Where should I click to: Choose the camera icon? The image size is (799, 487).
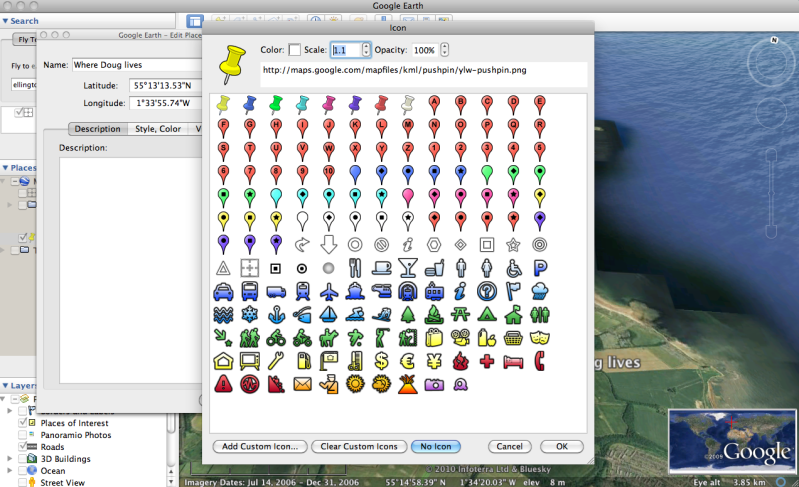pos(434,384)
